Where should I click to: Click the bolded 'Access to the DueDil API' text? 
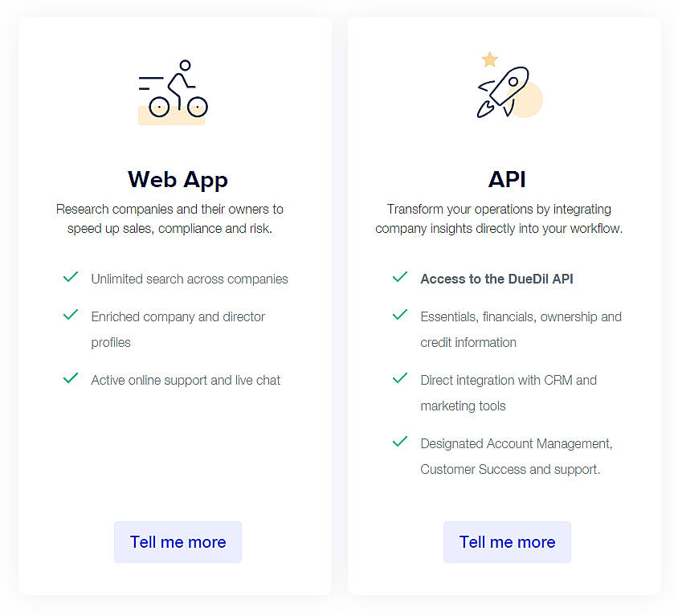[x=496, y=279]
